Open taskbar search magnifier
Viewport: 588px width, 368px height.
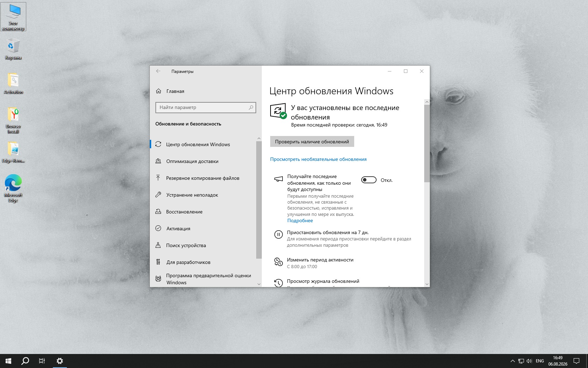[25, 361]
